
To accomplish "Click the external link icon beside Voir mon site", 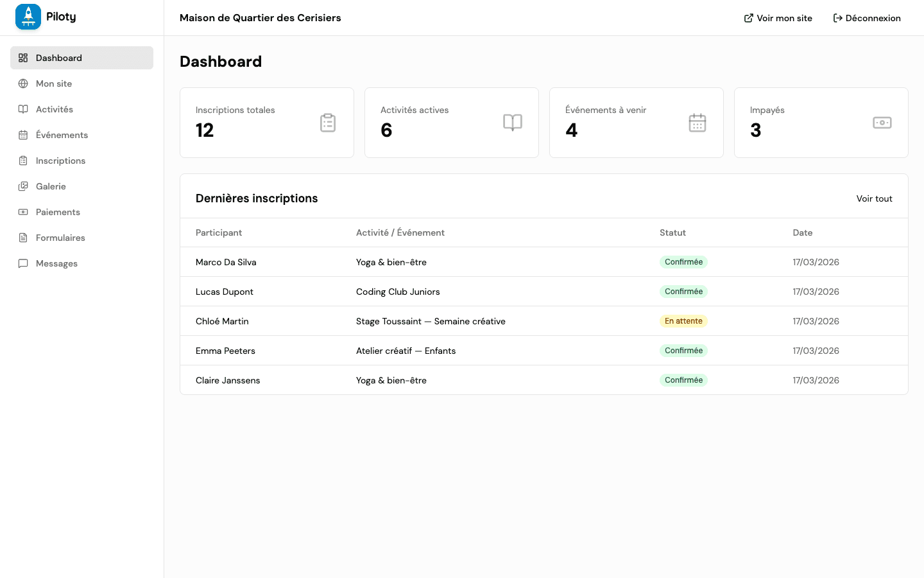I will coord(749,18).
